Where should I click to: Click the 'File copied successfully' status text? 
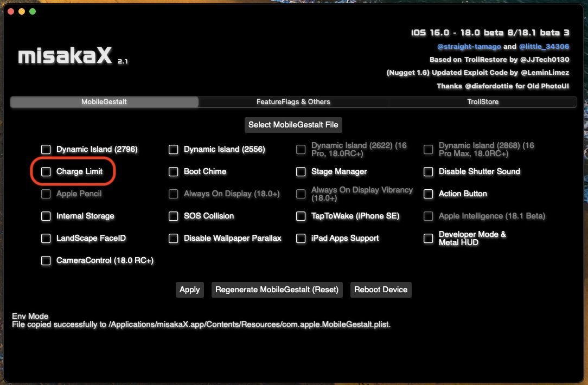click(x=201, y=325)
